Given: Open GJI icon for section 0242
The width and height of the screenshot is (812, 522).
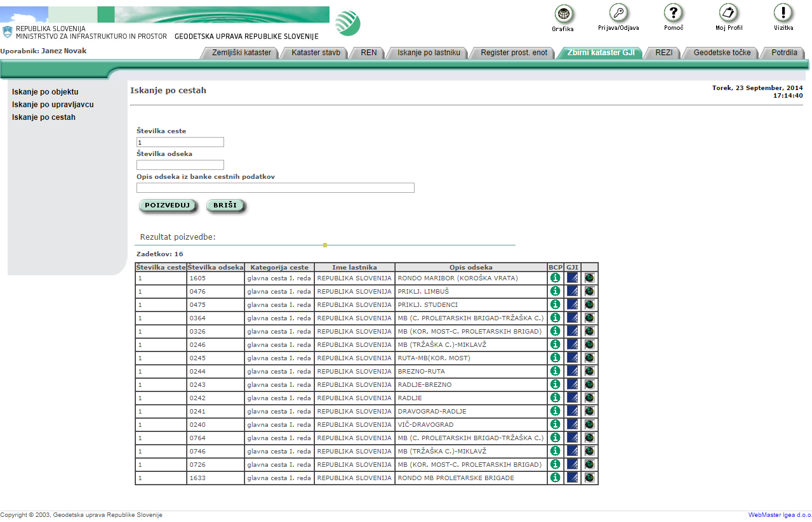Looking at the screenshot, I should pos(573,398).
